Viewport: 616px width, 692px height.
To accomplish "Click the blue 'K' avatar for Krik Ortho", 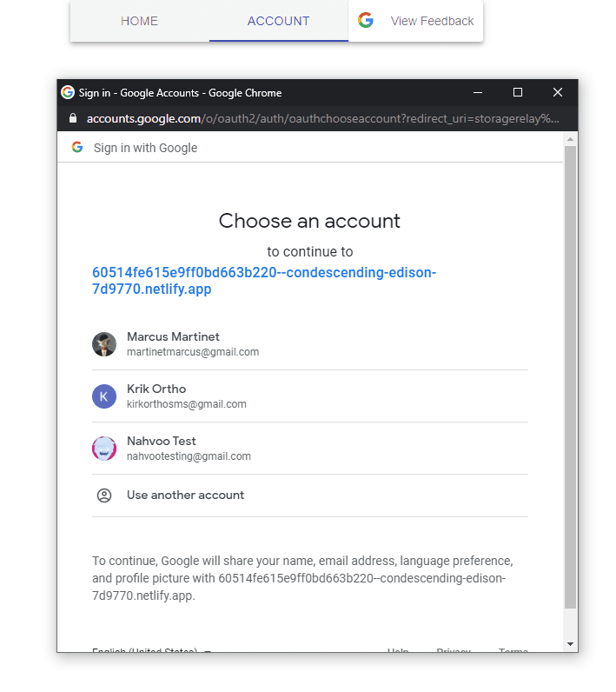I will tap(104, 396).
